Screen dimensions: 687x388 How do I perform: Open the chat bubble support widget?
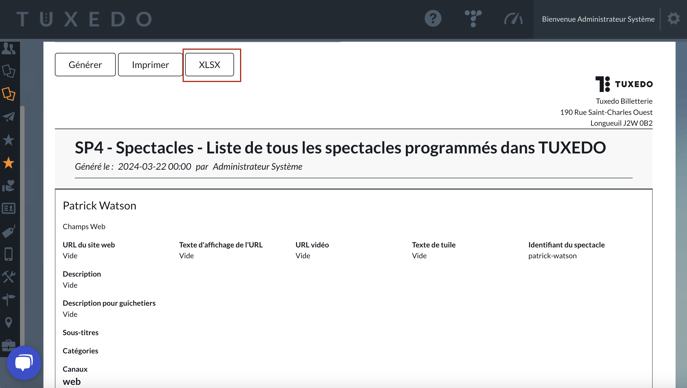coord(24,363)
